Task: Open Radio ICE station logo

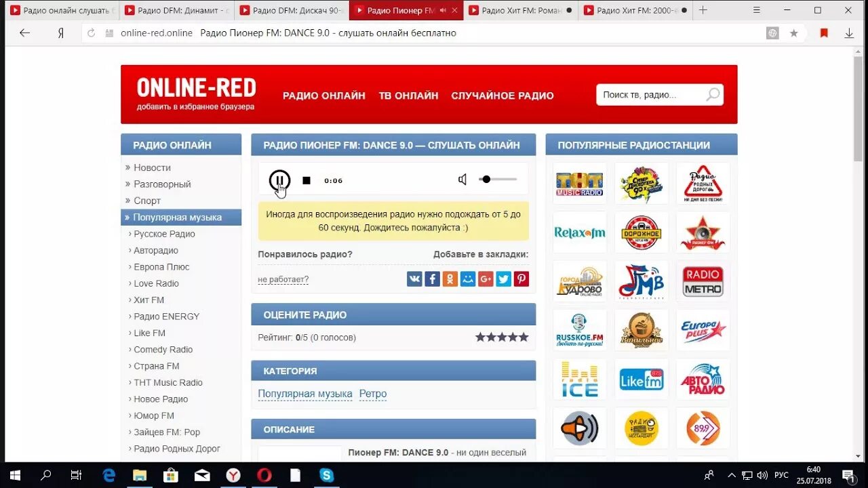Action: coord(580,379)
